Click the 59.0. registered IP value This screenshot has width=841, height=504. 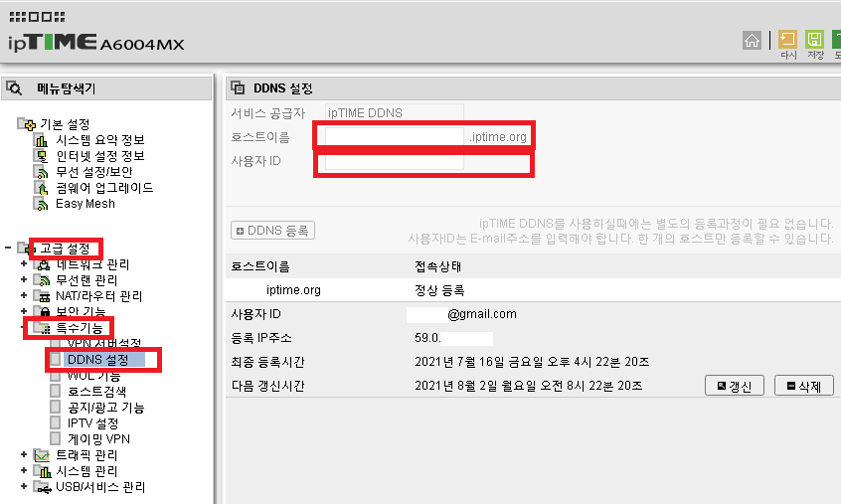point(427,338)
